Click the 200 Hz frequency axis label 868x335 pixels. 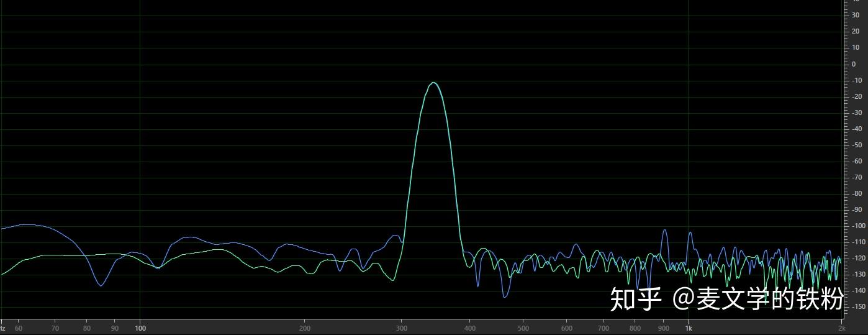[305, 328]
